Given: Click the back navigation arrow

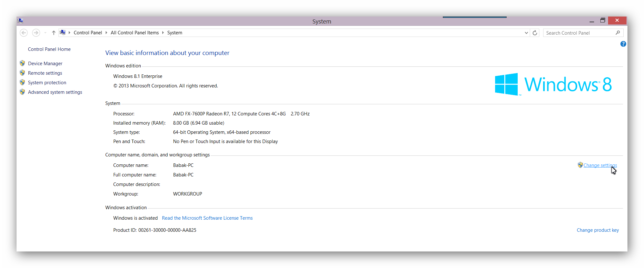Looking at the screenshot, I should (24, 33).
